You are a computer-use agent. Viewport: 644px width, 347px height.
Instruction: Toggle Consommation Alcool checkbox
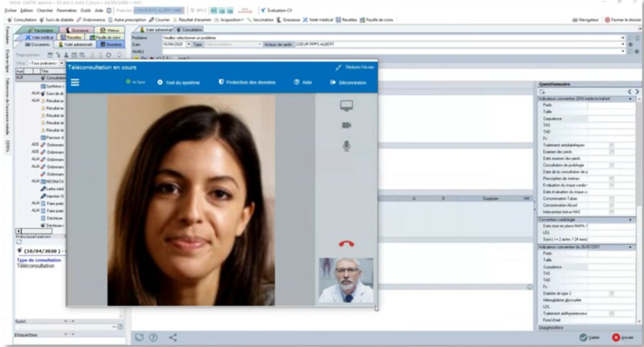click(x=611, y=205)
